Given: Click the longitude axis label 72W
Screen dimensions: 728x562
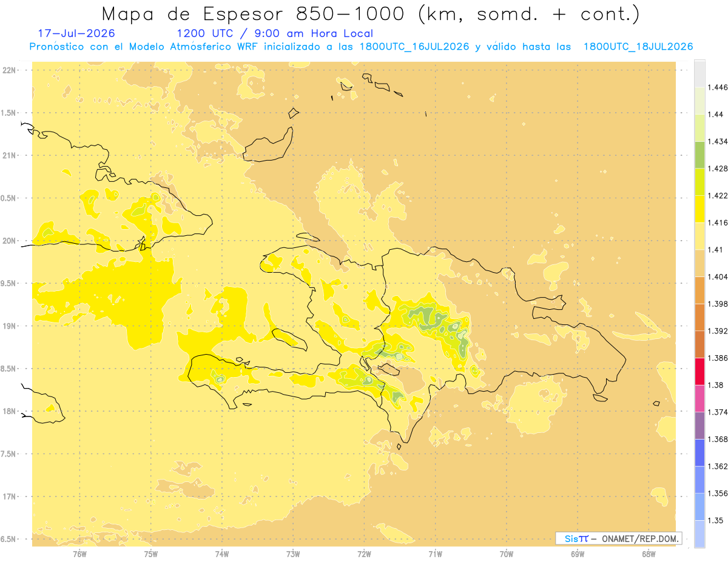Looking at the screenshot, I should pos(364,554).
